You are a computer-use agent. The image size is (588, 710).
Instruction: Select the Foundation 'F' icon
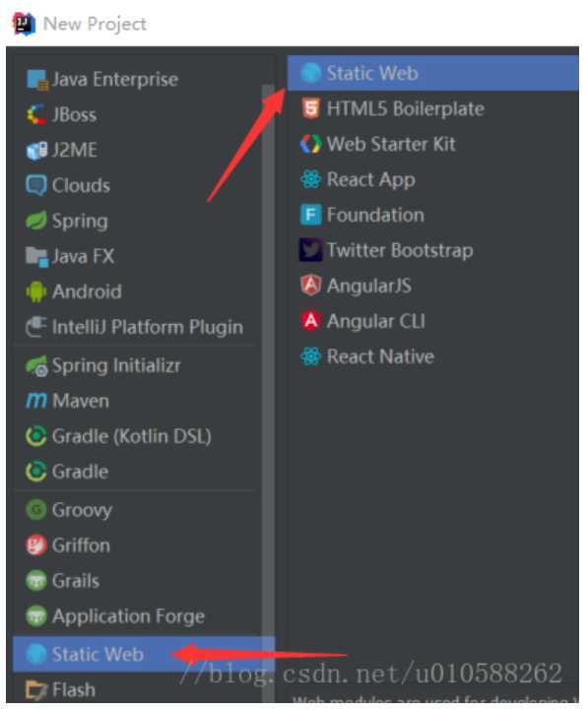pos(311,215)
